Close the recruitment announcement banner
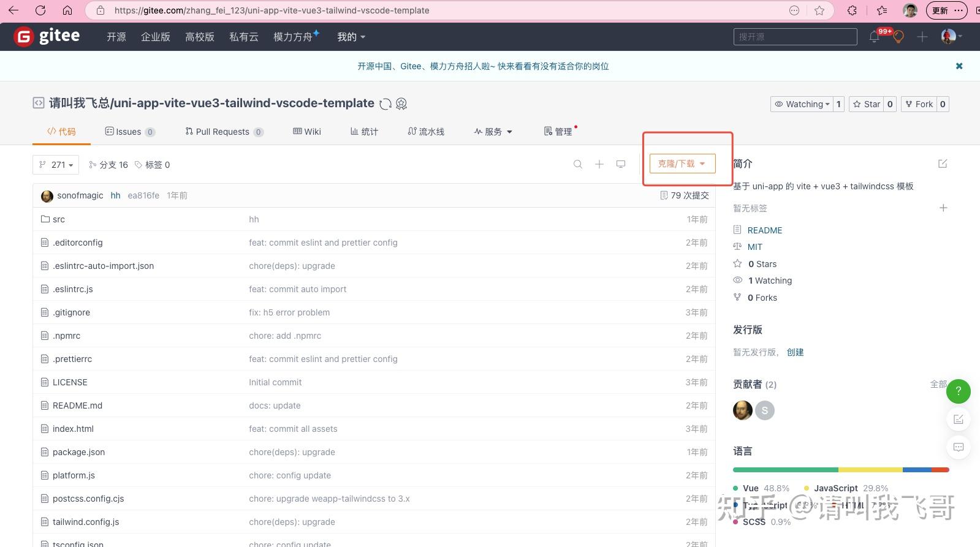The image size is (980, 547). pyautogui.click(x=959, y=66)
